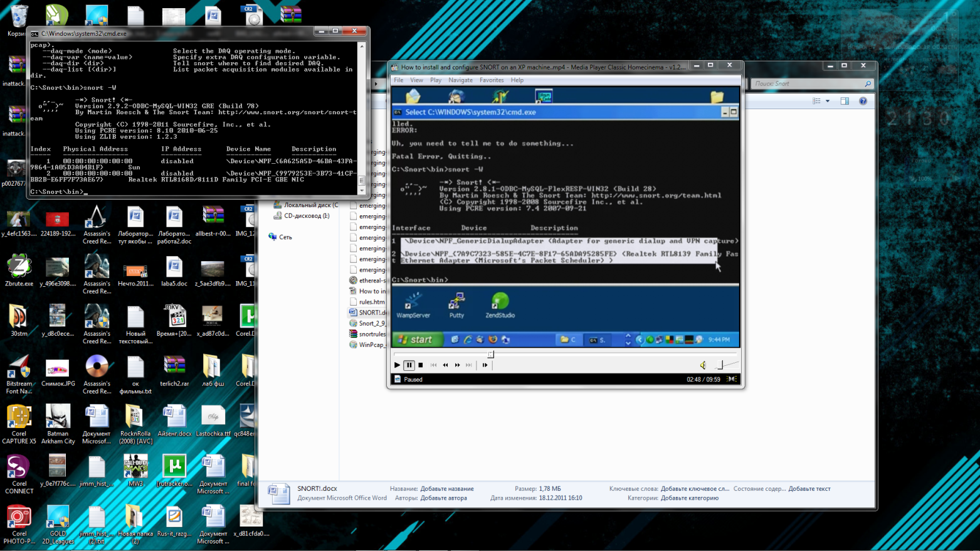
Task: Select Lastochka.ttf font file icon
Action: click(x=213, y=421)
